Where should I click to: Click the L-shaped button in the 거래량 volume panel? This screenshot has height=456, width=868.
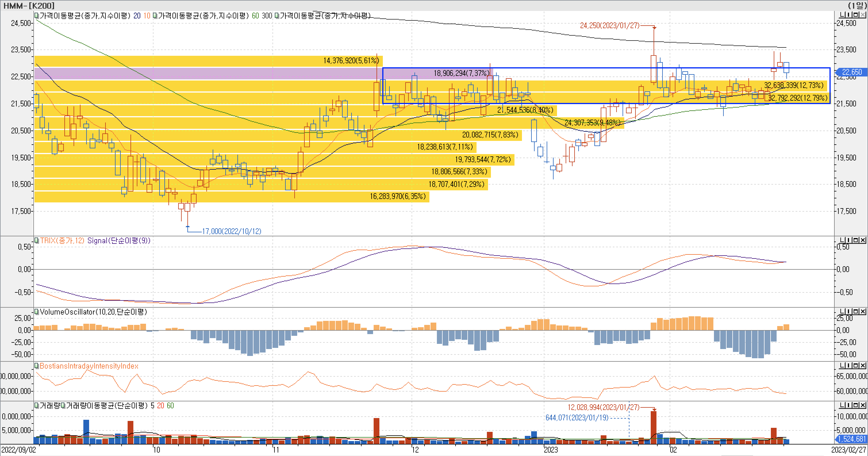point(842,405)
